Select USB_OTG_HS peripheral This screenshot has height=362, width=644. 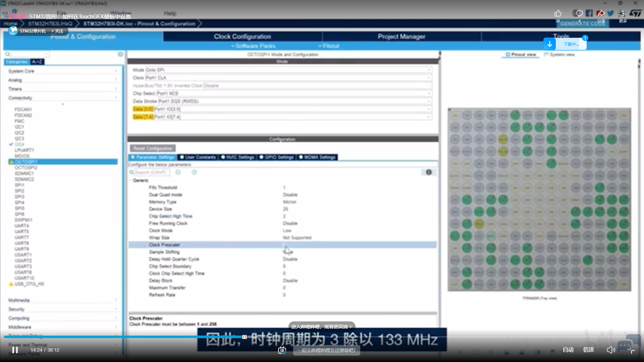29,284
